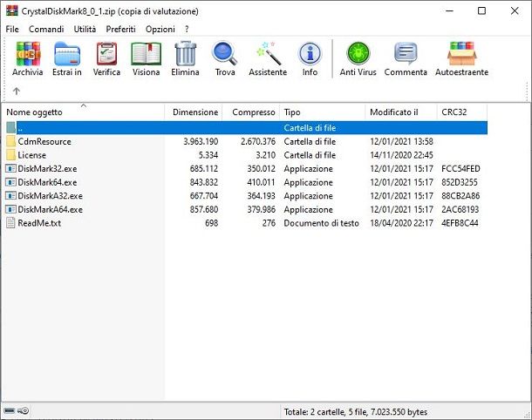Click the parent folder '..' icon
Screen dimensions: 532x420
[10, 128]
